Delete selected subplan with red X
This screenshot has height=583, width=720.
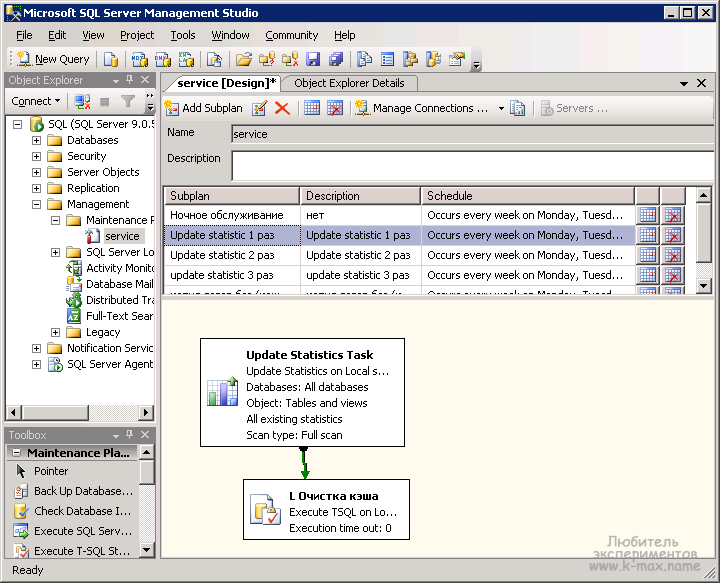[x=282, y=108]
